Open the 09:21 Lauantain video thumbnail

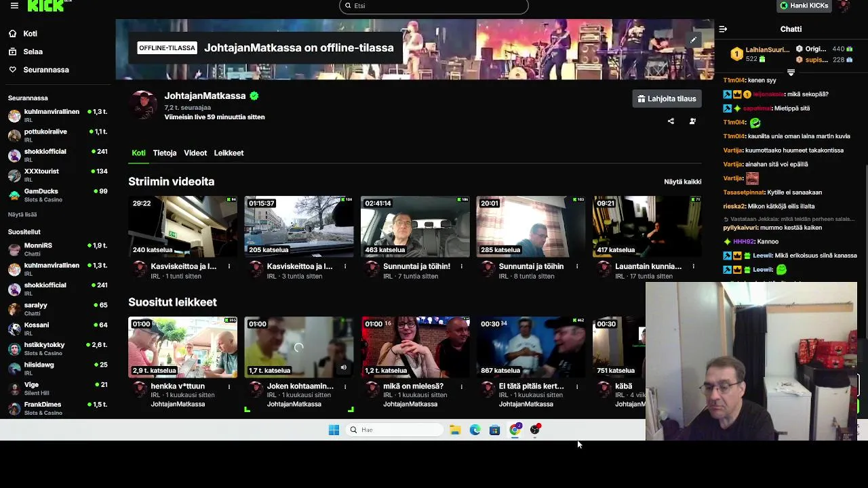[x=647, y=226]
